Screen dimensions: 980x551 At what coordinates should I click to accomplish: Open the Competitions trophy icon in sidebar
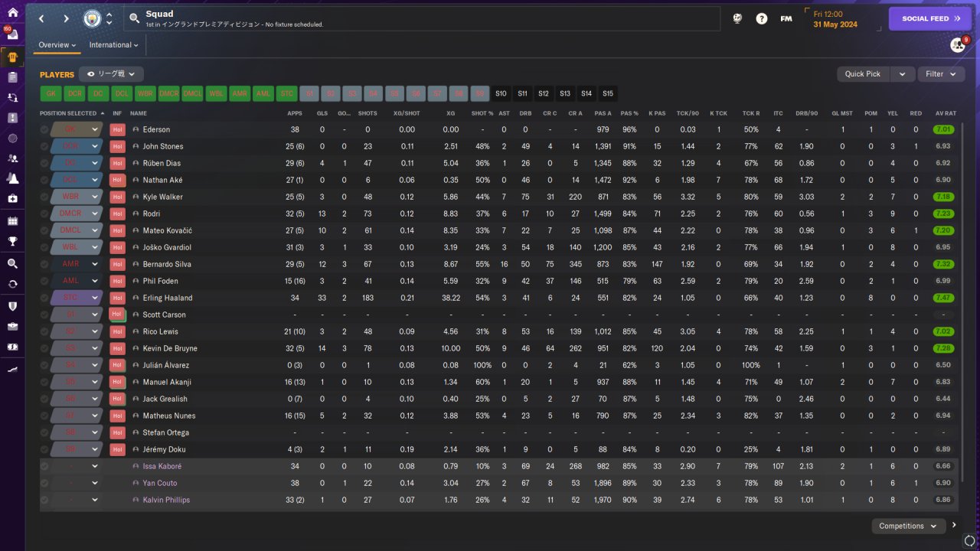(x=12, y=241)
